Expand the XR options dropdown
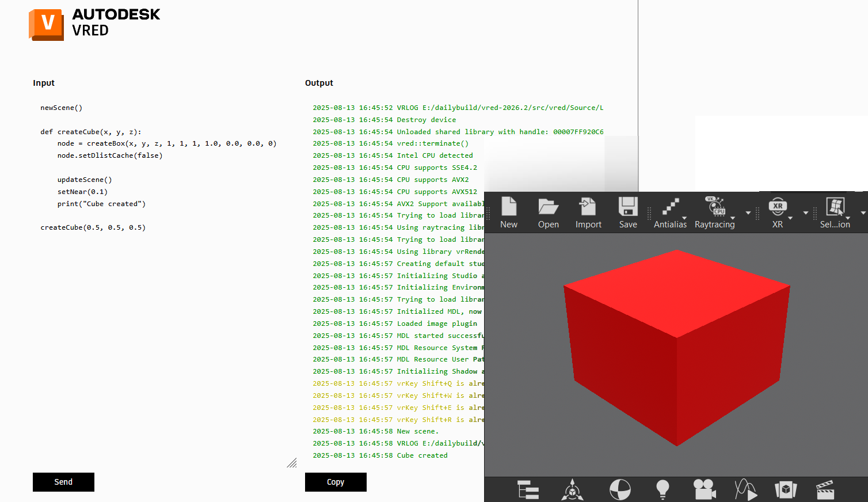868x502 pixels. point(791,218)
